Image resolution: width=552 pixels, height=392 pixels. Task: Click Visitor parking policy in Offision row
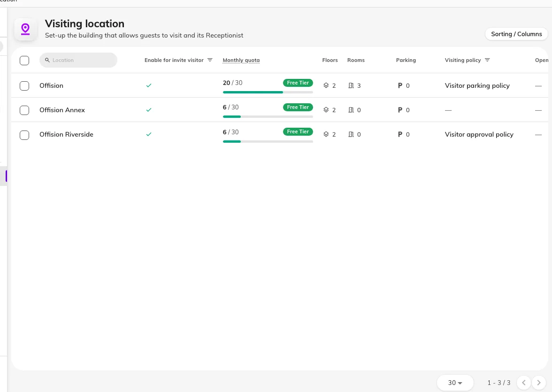[x=477, y=85]
